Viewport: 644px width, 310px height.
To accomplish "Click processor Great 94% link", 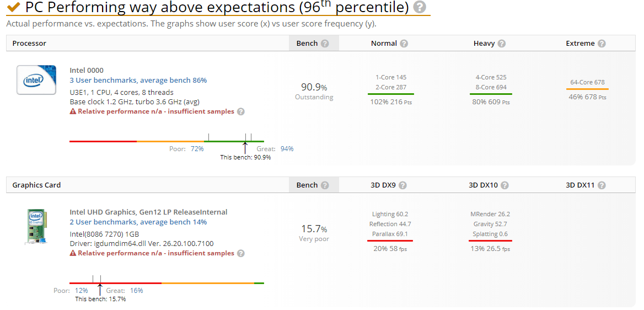I will pyautogui.click(x=287, y=149).
